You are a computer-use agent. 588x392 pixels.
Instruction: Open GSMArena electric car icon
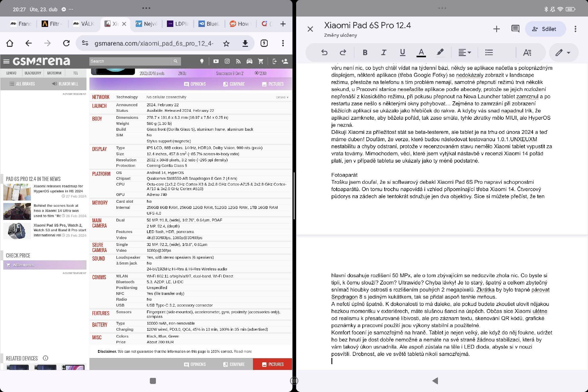(x=249, y=61)
